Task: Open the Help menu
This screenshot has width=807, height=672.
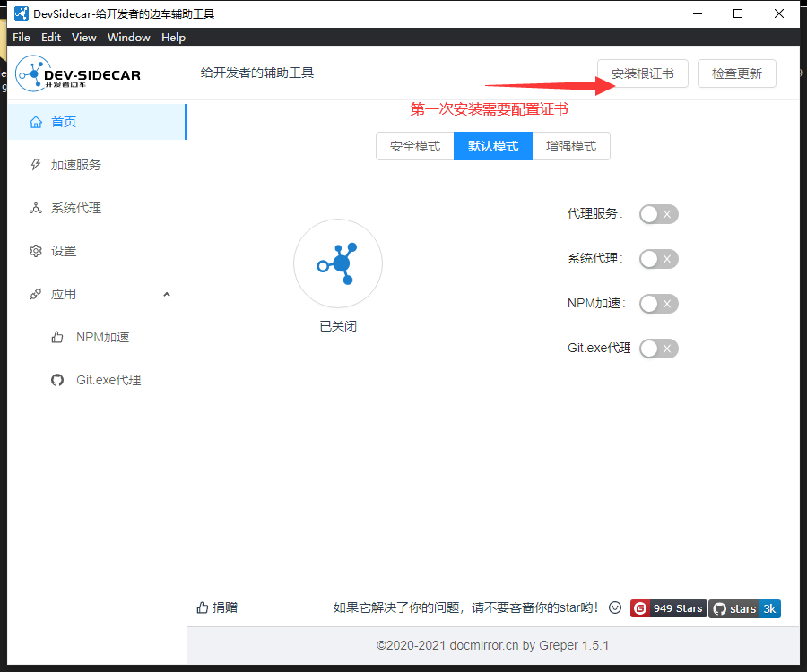Action: [173, 37]
